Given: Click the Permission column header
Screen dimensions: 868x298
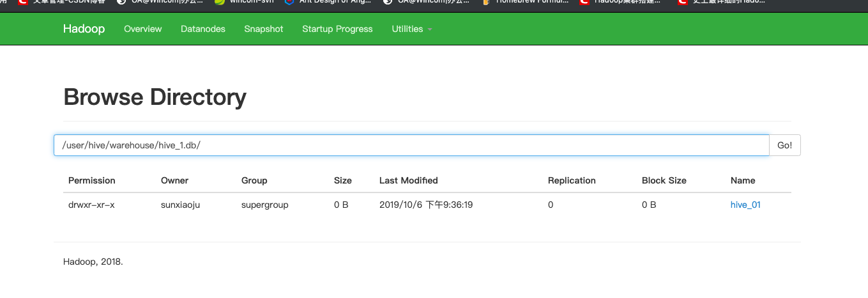Looking at the screenshot, I should (x=92, y=180).
